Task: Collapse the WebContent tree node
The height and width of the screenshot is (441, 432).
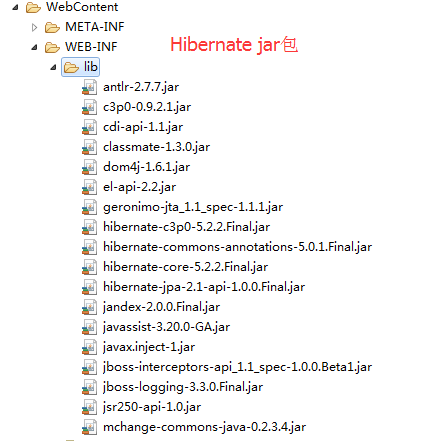Action: [15, 8]
